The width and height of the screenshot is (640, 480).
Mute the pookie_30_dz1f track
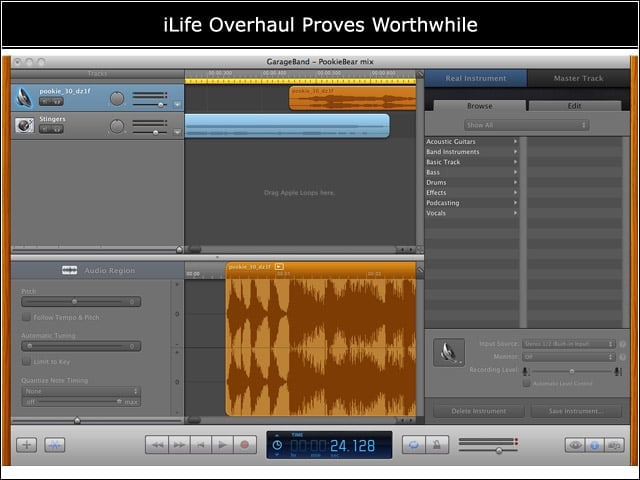coord(45,101)
